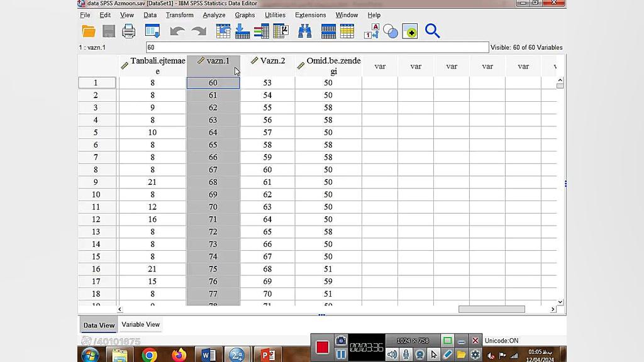Open Go to Variable toolbar icon
Image resolution: width=644 pixels, height=362 pixels.
click(242, 31)
